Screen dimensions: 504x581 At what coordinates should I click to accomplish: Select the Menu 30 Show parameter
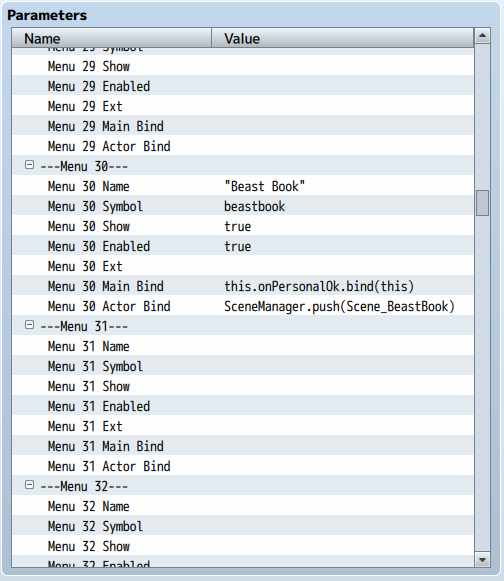point(89,226)
